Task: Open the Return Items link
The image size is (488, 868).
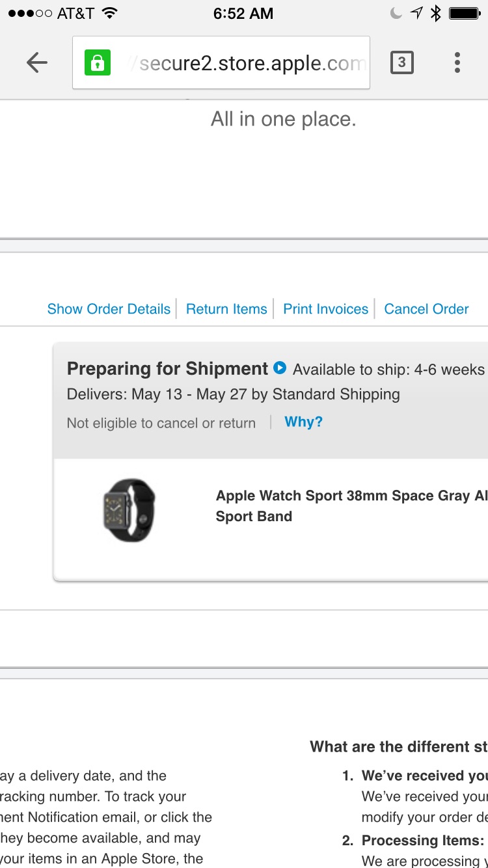Action: click(226, 309)
